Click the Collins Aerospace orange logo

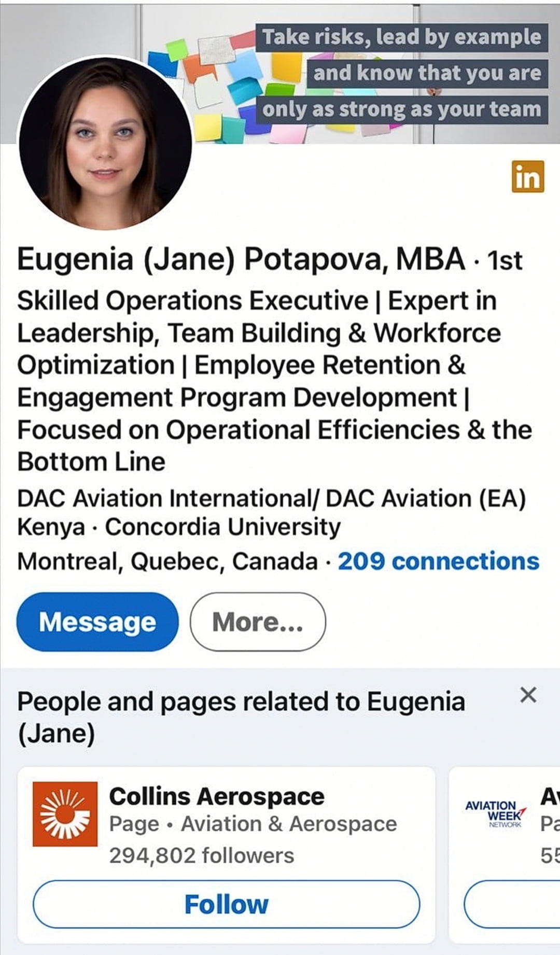(65, 814)
